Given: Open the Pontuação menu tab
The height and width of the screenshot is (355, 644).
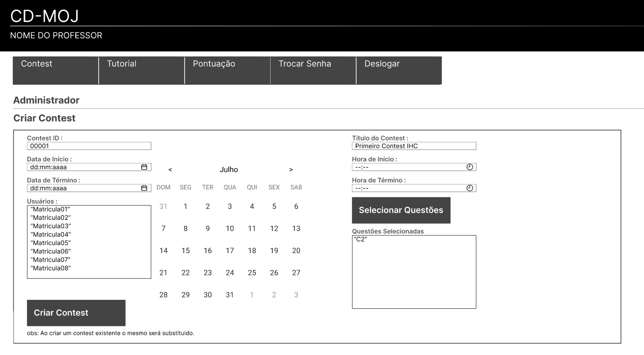Looking at the screenshot, I should click(x=228, y=70).
